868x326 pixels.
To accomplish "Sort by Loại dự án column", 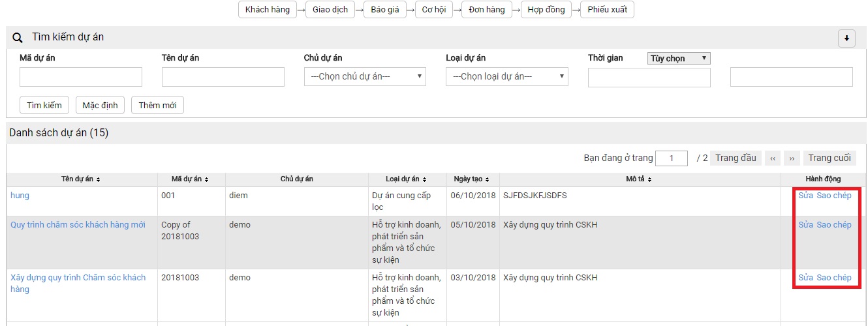I will 407,179.
